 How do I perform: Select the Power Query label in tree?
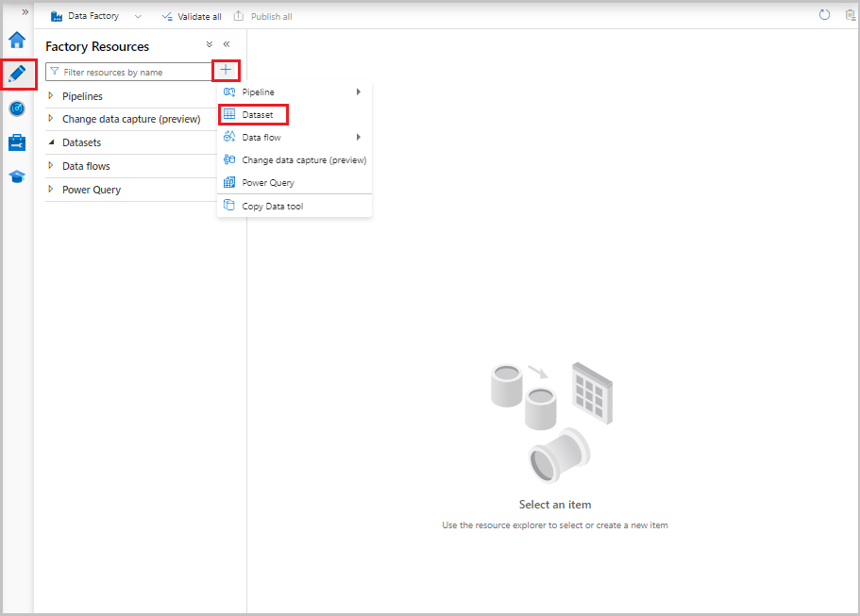point(92,190)
